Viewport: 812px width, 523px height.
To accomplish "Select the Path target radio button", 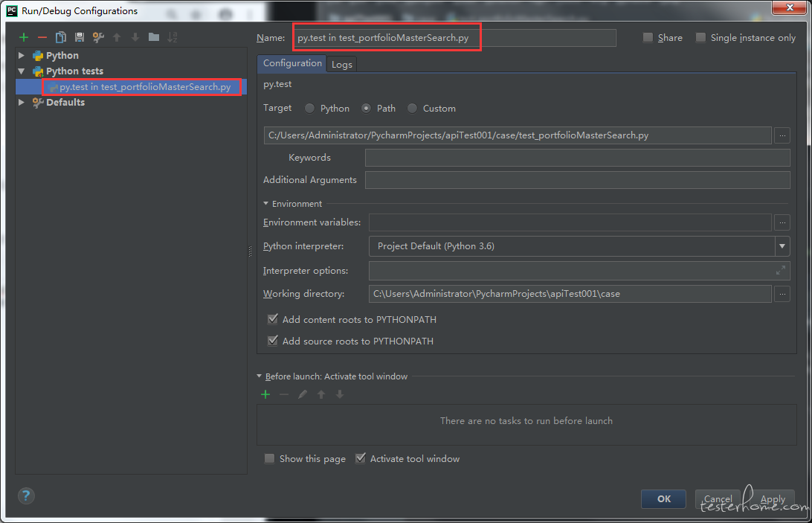I will tap(366, 109).
